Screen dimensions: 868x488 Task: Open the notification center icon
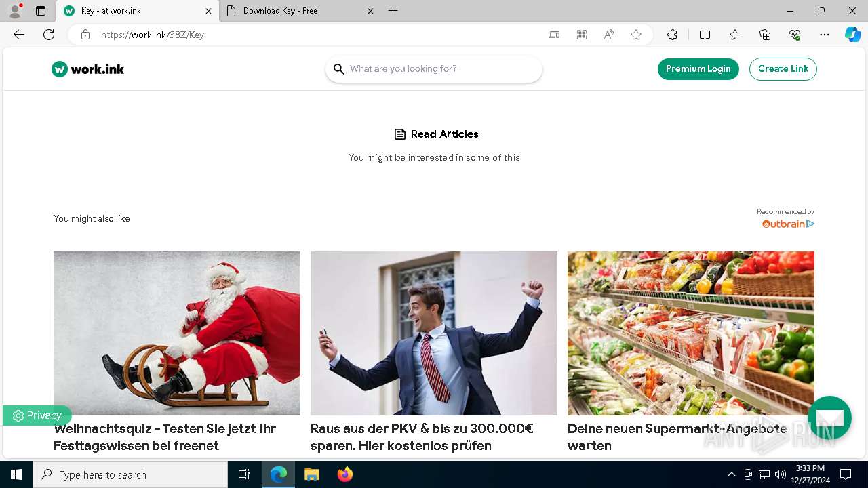point(846,474)
